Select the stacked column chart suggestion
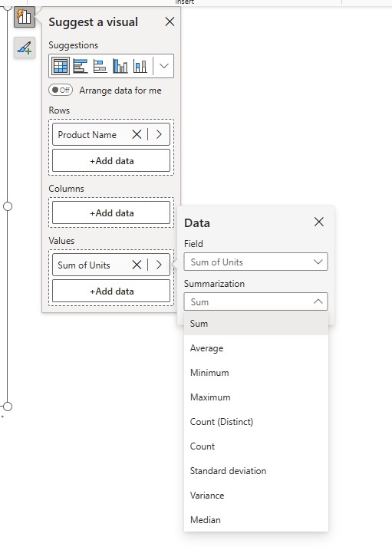Image resolution: width=392 pixels, height=550 pixels. point(140,66)
